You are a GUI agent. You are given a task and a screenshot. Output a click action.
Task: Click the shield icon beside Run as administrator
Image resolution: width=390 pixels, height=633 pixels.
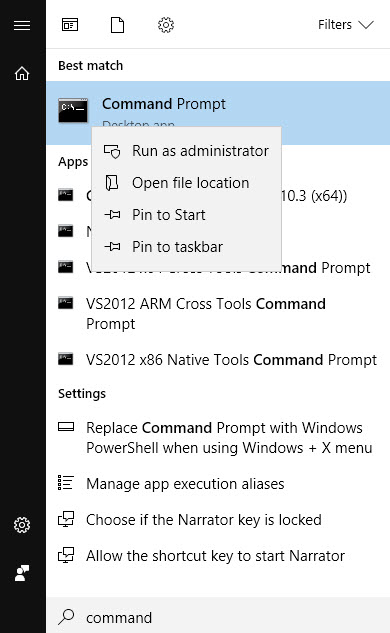click(x=112, y=151)
